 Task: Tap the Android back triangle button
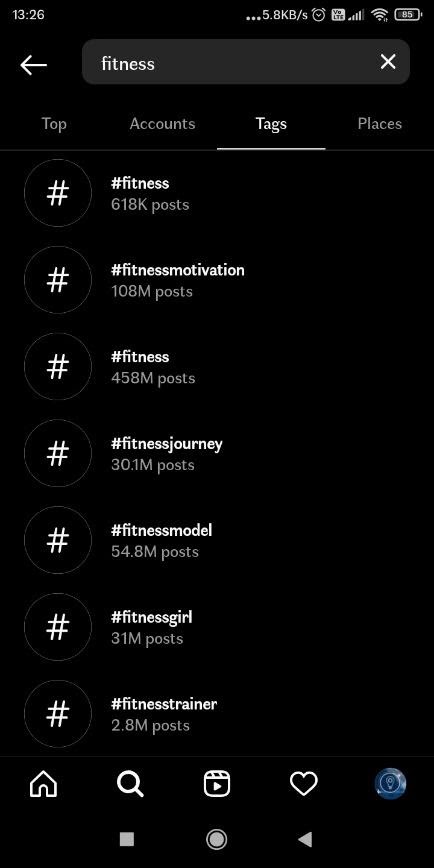pos(305,839)
